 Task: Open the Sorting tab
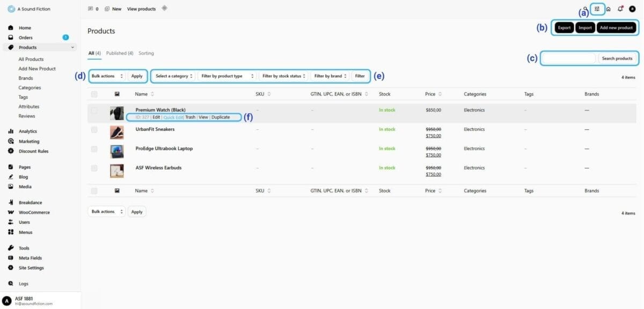(146, 53)
